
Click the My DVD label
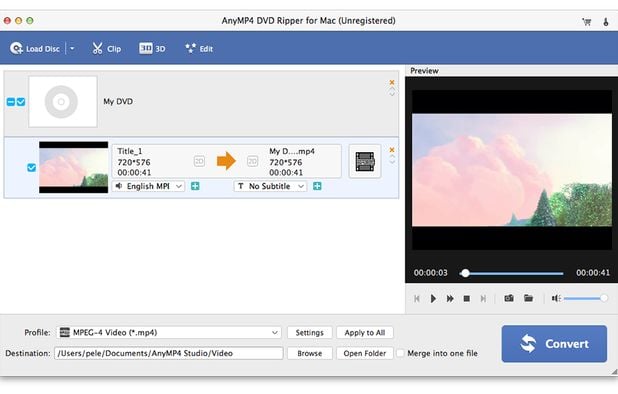tap(118, 101)
